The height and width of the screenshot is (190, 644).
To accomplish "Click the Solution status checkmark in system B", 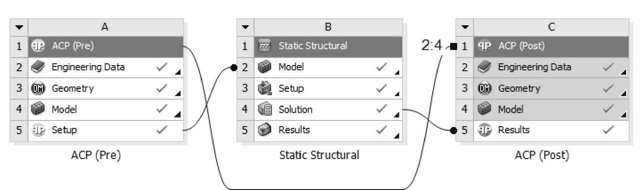I will tap(382, 109).
